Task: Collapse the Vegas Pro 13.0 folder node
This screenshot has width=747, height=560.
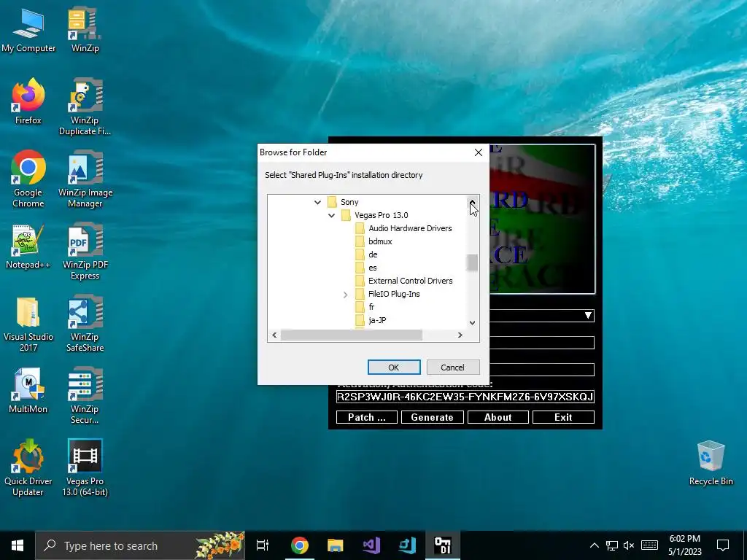Action: (x=332, y=216)
